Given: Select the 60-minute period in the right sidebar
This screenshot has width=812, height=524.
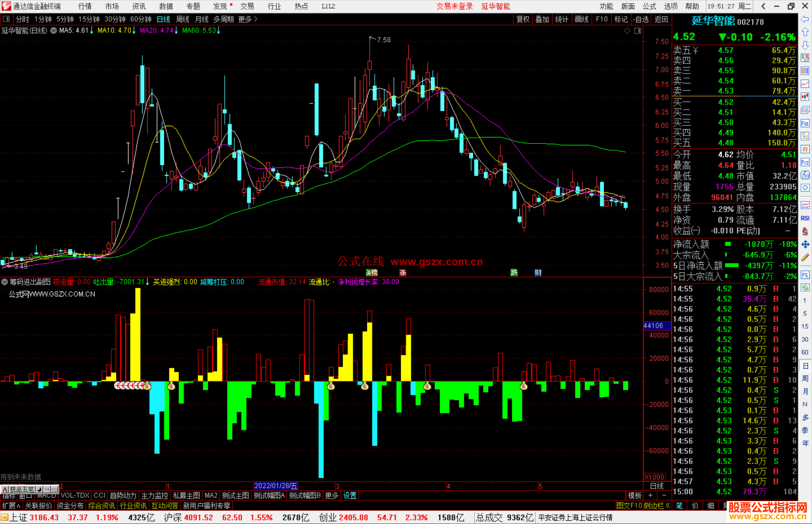Looking at the screenshot, I should click(804, 352).
